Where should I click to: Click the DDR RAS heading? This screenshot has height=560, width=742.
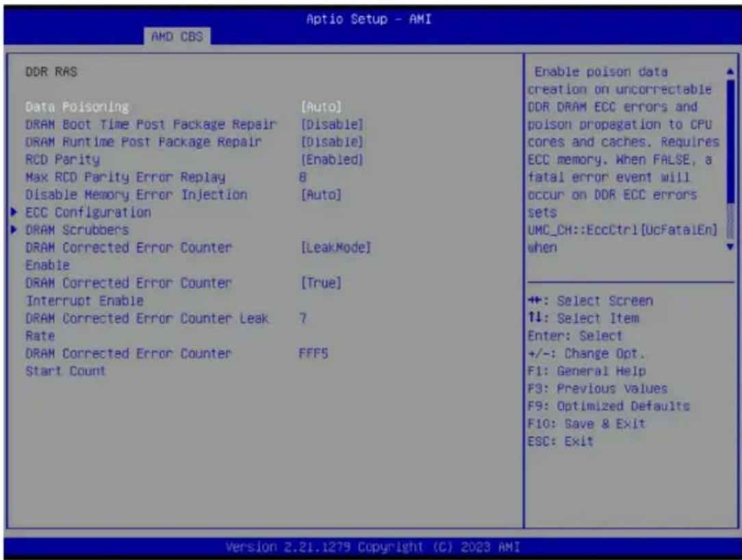(x=51, y=72)
